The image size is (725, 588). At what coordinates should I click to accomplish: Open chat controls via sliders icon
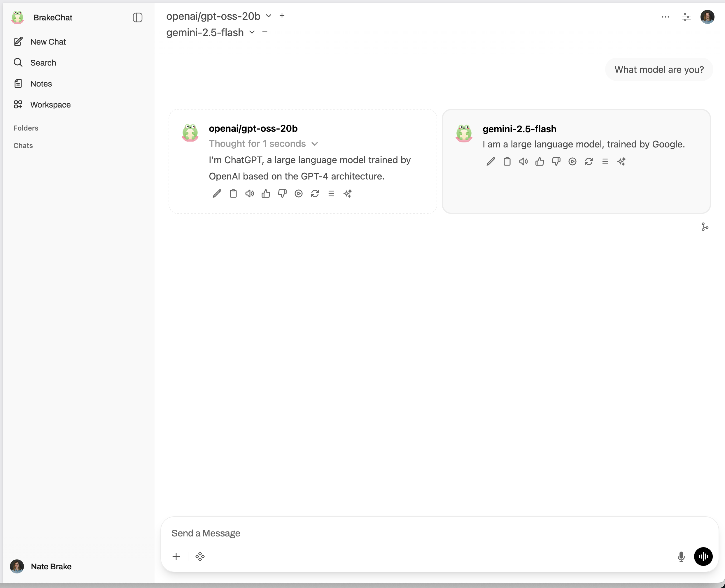(687, 17)
